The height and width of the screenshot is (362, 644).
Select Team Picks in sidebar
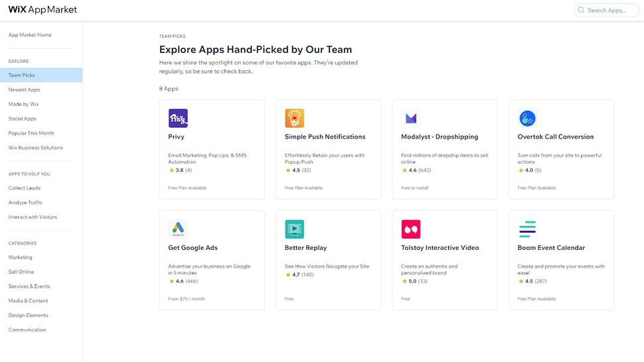[x=41, y=75]
